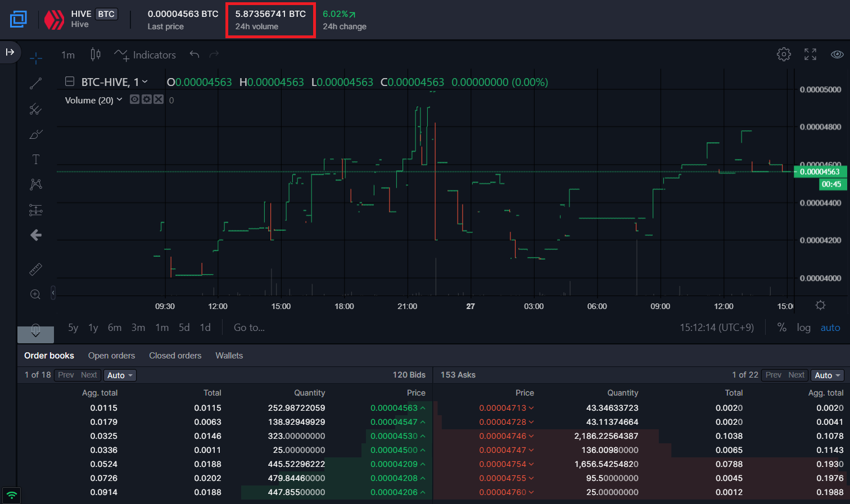Open Volume indicator settings
This screenshot has width=850, height=504.
point(147,99)
